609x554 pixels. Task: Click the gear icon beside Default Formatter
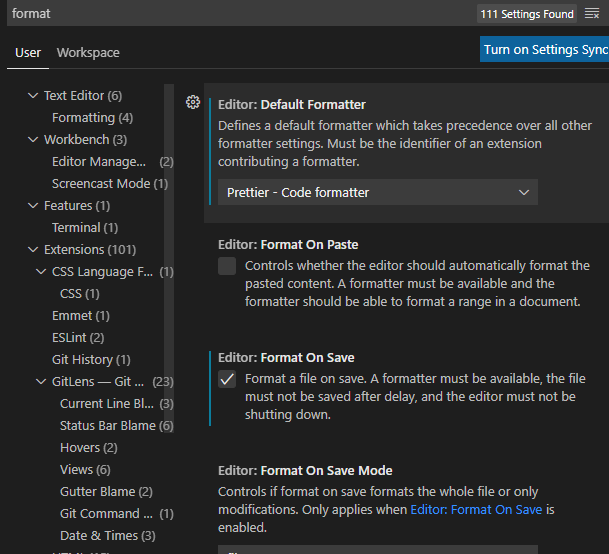click(x=193, y=102)
